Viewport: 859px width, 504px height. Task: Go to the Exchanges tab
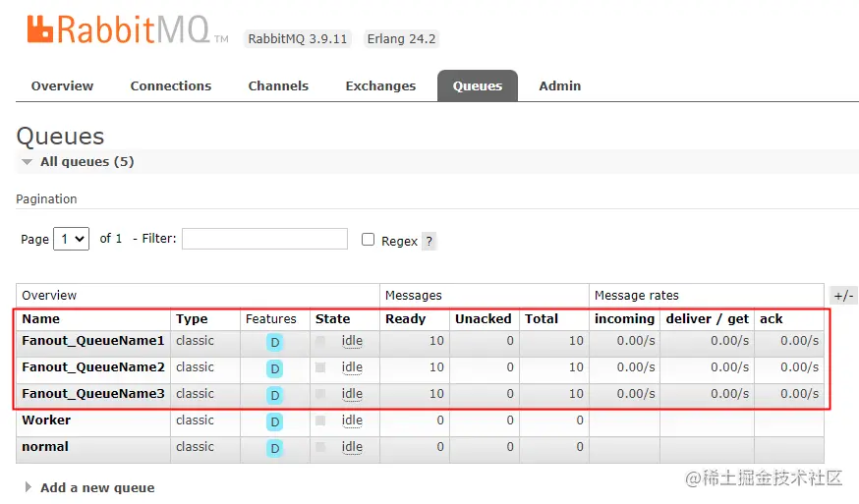tap(380, 86)
